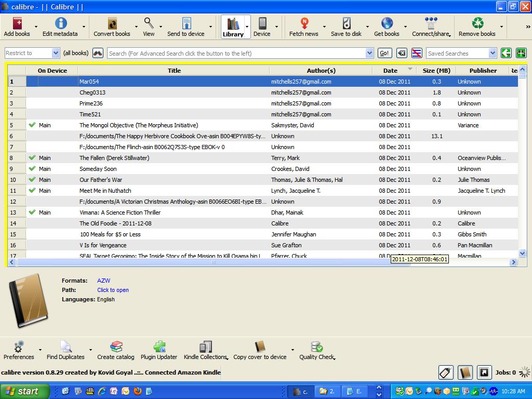The image size is (532, 399).
Task: Toggle the tag browser button
Action: [x=446, y=372]
